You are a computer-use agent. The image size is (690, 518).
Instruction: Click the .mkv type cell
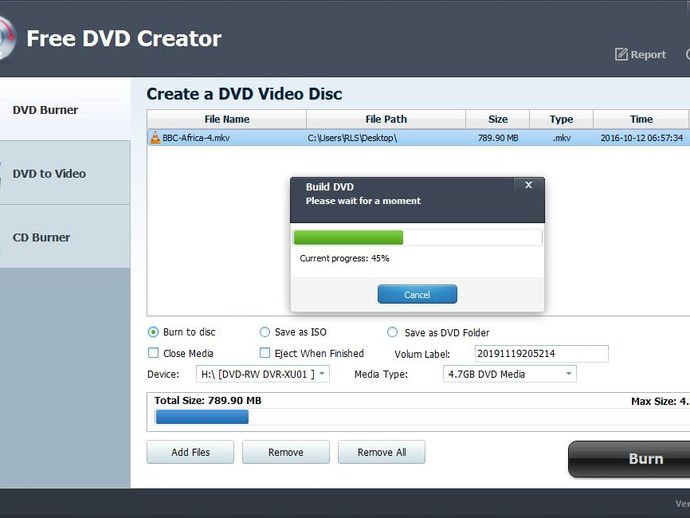coord(562,138)
